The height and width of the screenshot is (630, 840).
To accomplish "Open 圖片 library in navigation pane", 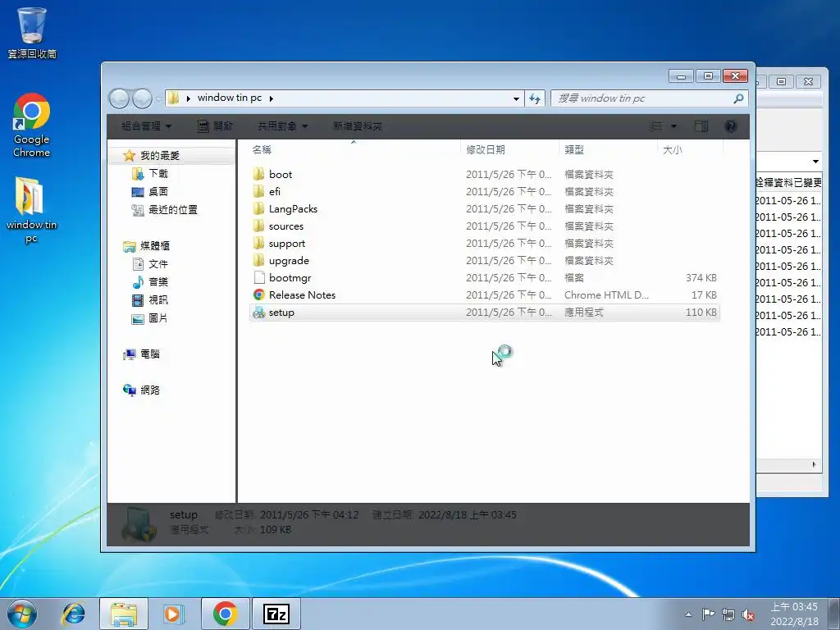I will [x=158, y=318].
